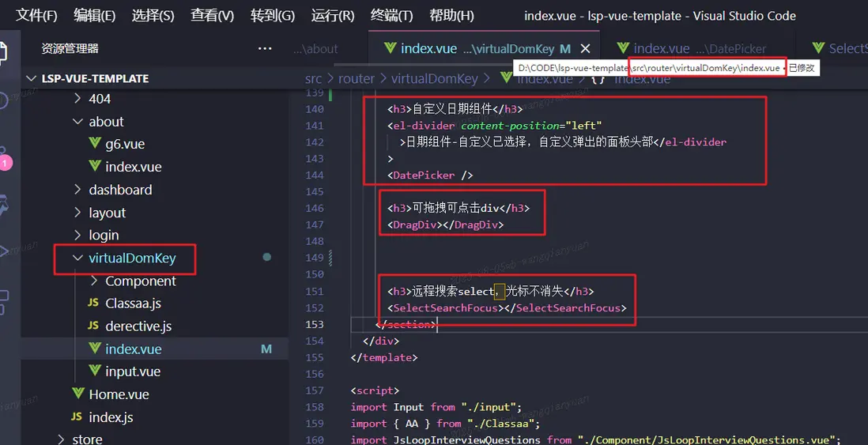Click the JS icon beside derective.js

tap(93, 326)
